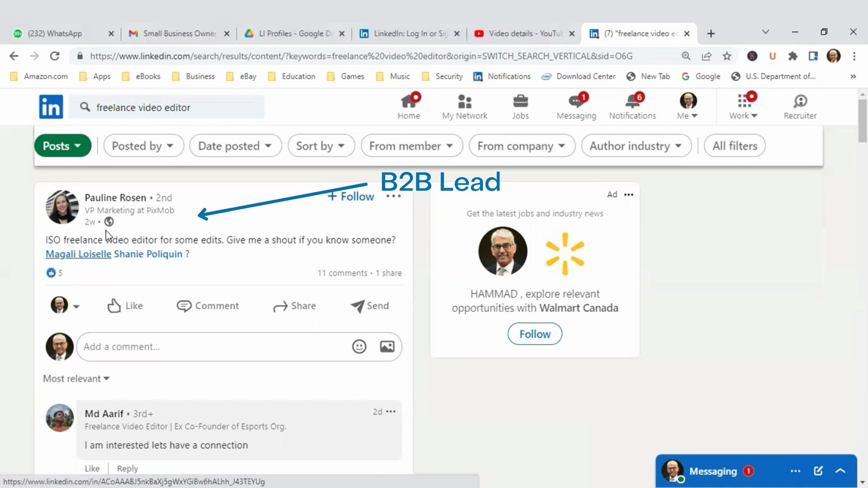Expand the From company filter

[x=522, y=145]
